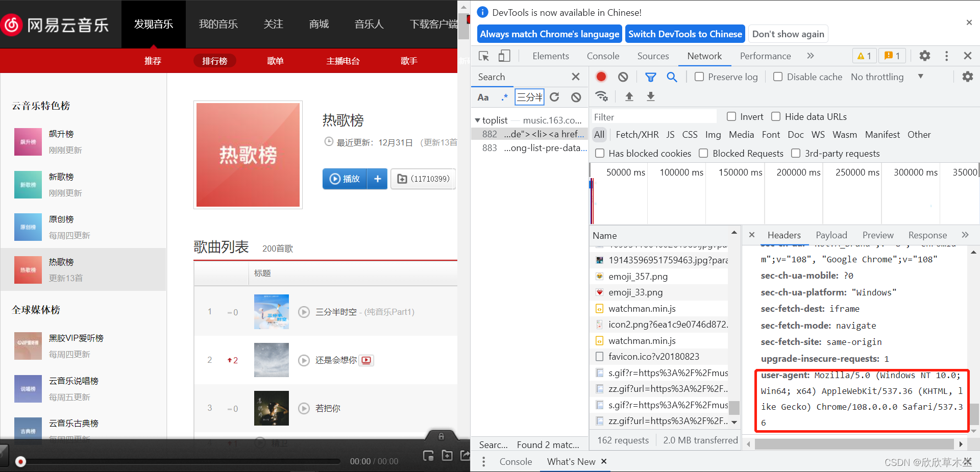Check Has blocked cookies checkbox

600,153
